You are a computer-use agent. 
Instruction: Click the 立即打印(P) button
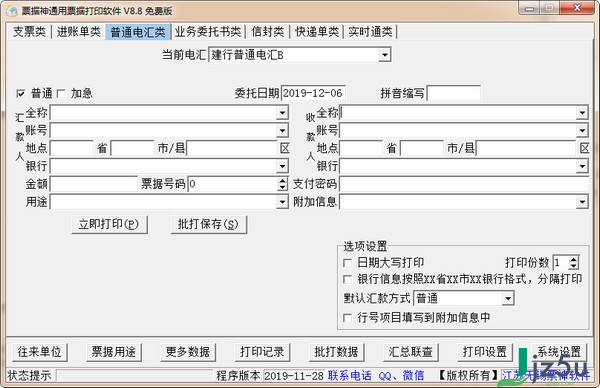pos(109,225)
